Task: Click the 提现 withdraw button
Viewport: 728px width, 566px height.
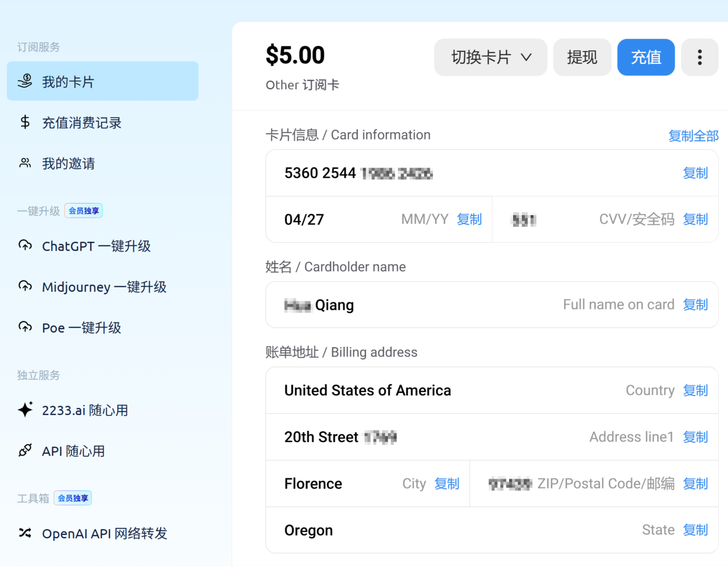Action: pyautogui.click(x=582, y=57)
